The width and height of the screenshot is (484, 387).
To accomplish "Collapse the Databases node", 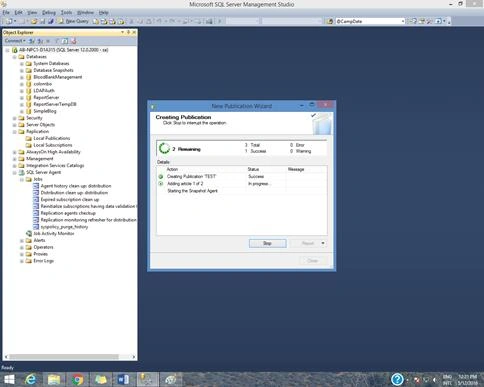I will (14, 57).
